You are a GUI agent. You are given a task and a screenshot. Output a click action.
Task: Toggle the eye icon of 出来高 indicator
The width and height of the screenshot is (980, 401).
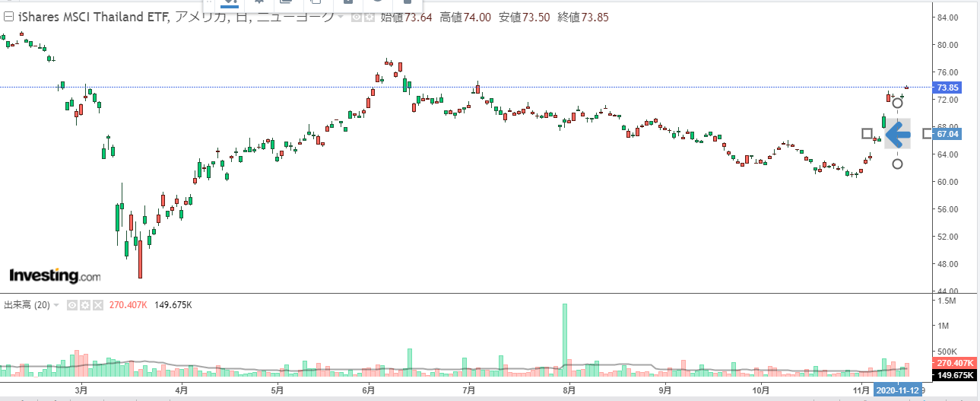coord(72,305)
